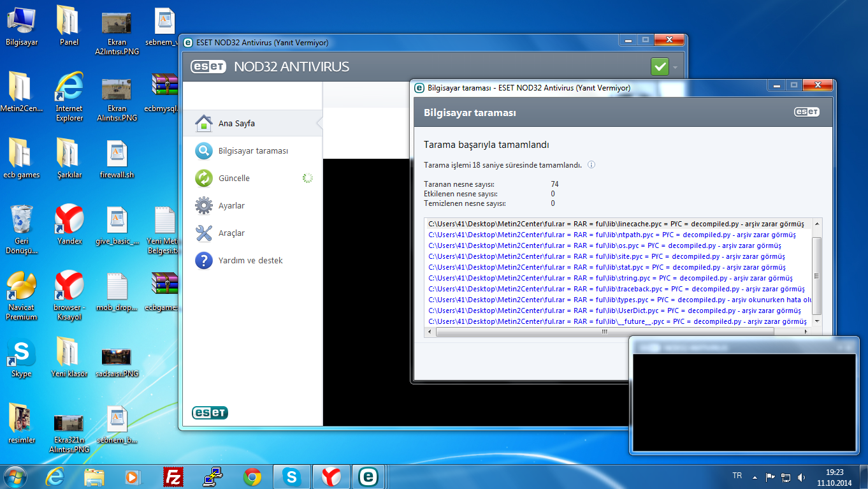
Task: Click the scan log's left scroll arrow
Action: (430, 332)
